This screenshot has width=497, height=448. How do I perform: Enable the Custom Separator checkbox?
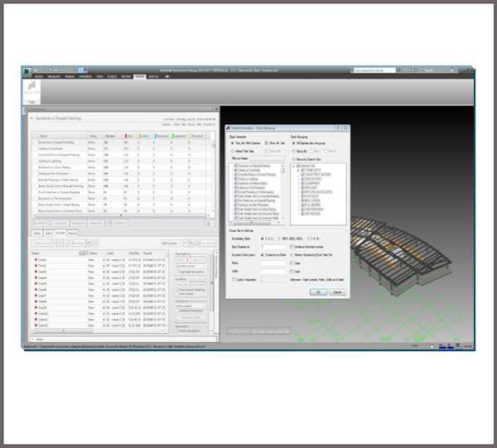click(234, 280)
